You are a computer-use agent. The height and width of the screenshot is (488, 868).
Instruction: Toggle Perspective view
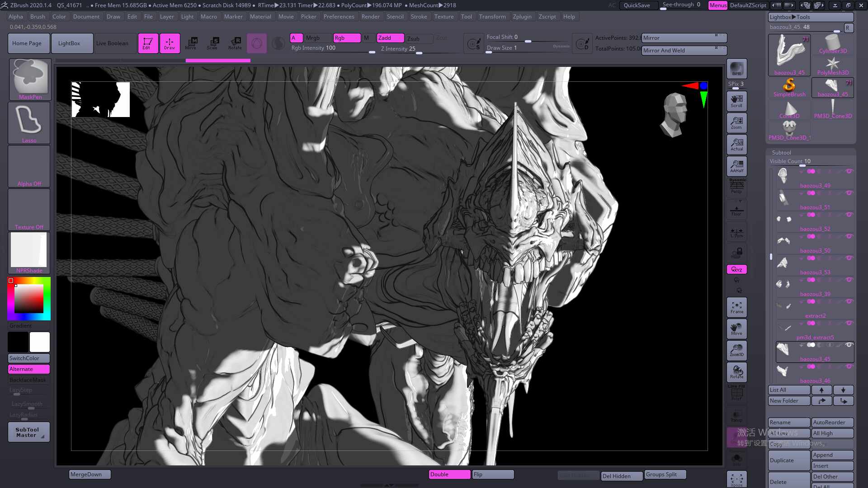click(x=736, y=187)
